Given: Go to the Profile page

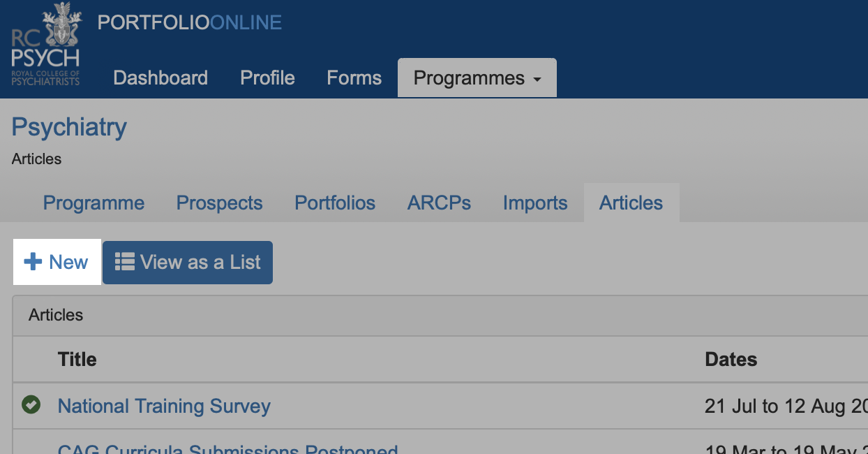Looking at the screenshot, I should (x=267, y=78).
